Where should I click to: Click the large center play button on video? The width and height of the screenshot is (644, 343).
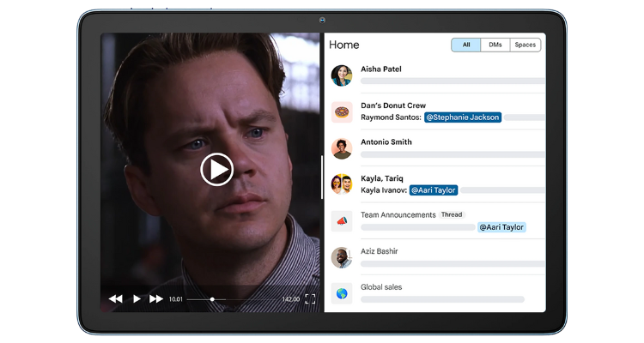point(216,169)
